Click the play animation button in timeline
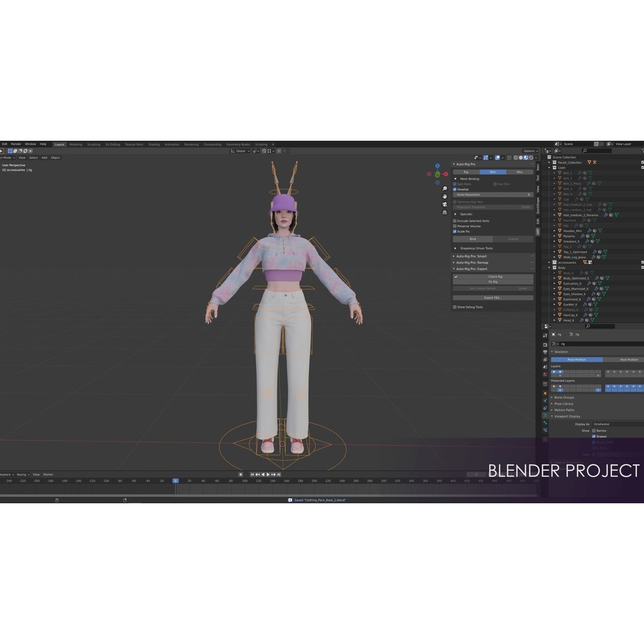The image size is (644, 644). coord(268,475)
